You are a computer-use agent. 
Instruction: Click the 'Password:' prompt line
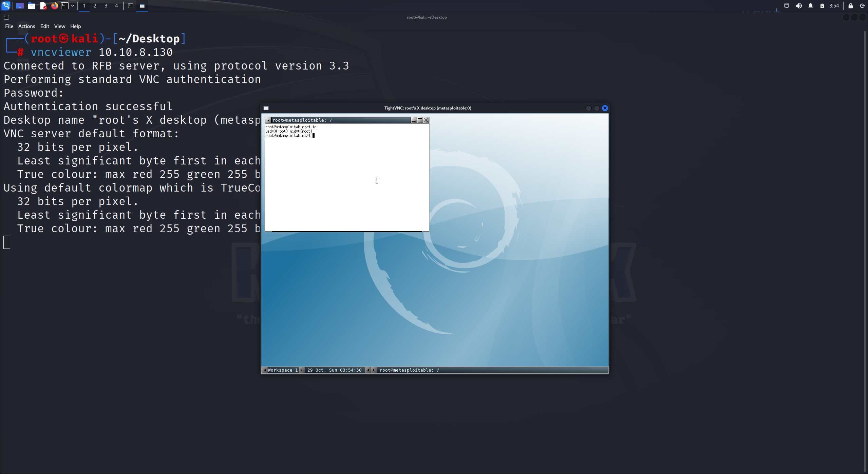click(34, 93)
